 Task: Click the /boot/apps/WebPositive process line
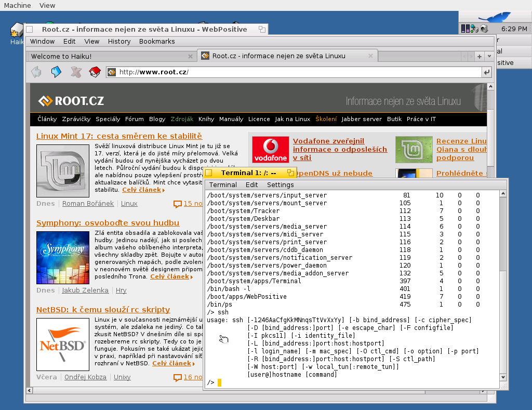(343, 297)
